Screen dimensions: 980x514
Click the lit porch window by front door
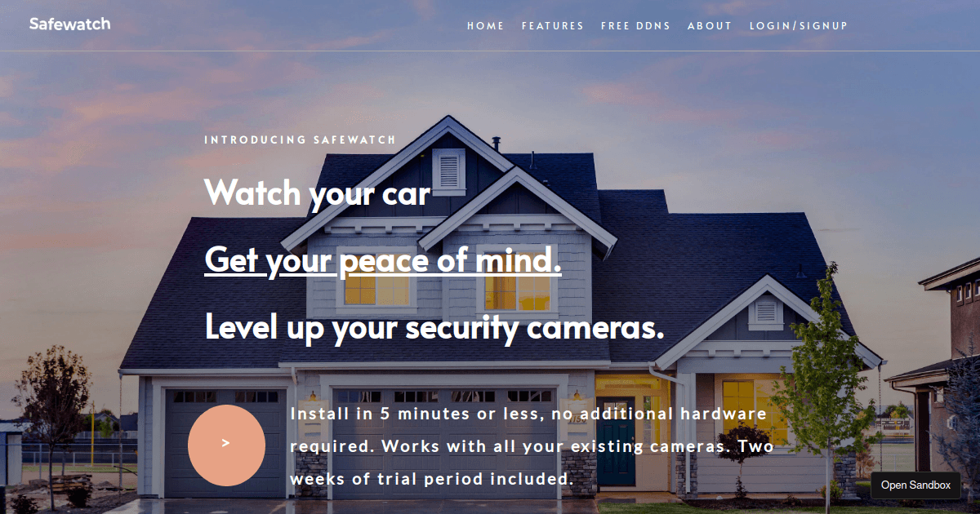749,412
